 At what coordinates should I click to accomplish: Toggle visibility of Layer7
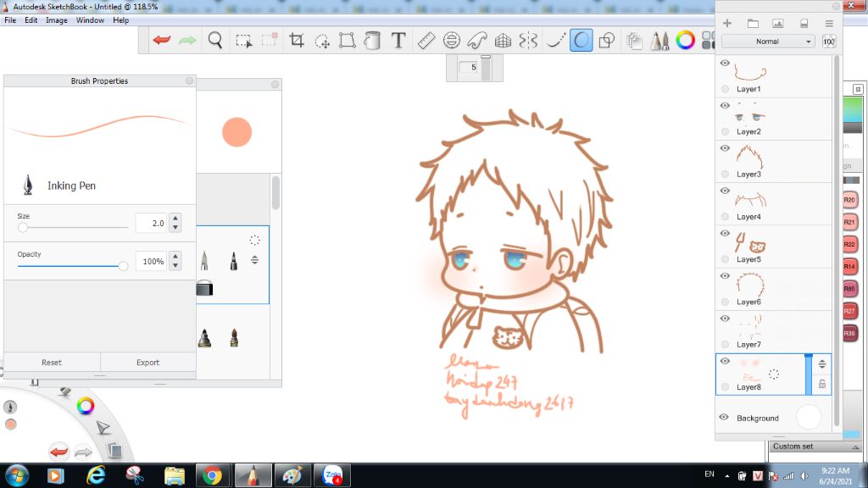coord(725,319)
